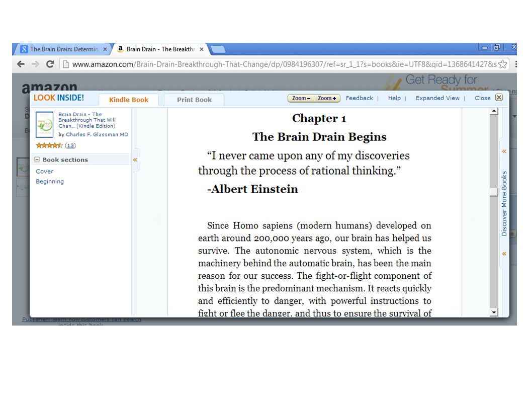Open Discover More Books side panel

504,203
